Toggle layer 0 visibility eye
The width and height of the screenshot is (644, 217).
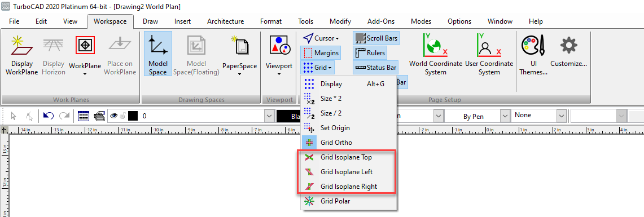(x=114, y=116)
